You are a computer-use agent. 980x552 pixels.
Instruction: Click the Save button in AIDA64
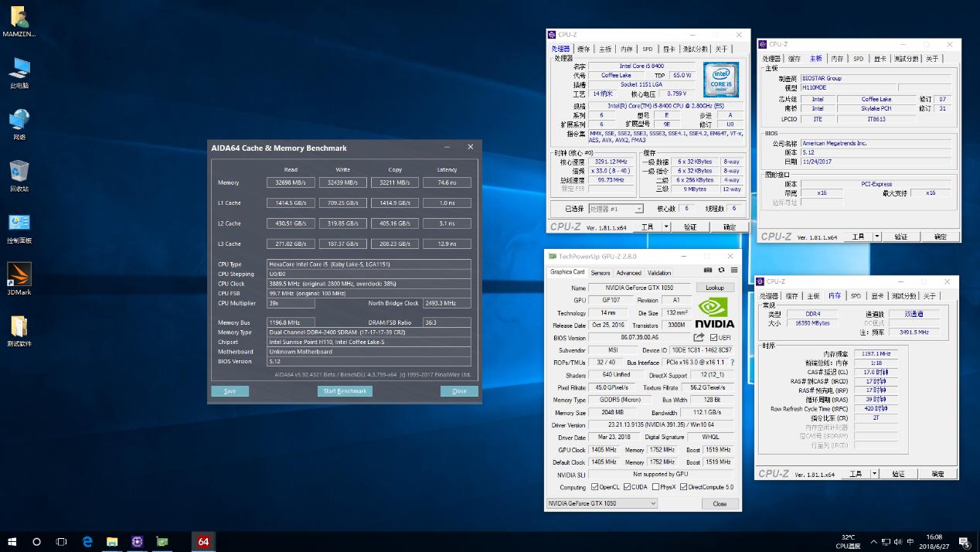[x=230, y=391]
